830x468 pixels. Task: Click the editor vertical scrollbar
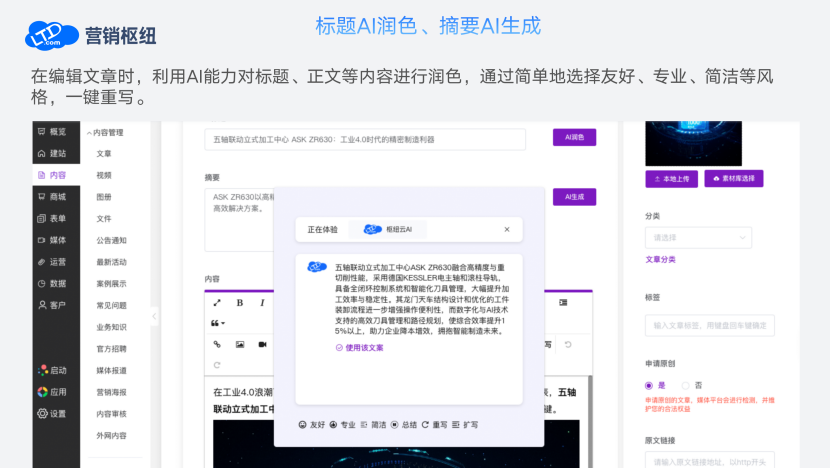point(590,421)
